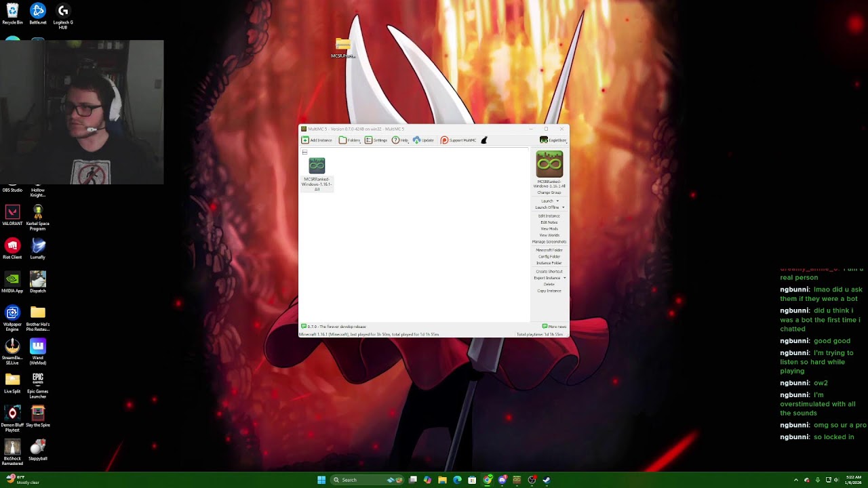Viewport: 868px width, 488px height.
Task: Open the Dispatch desktop icon
Action: (38, 282)
